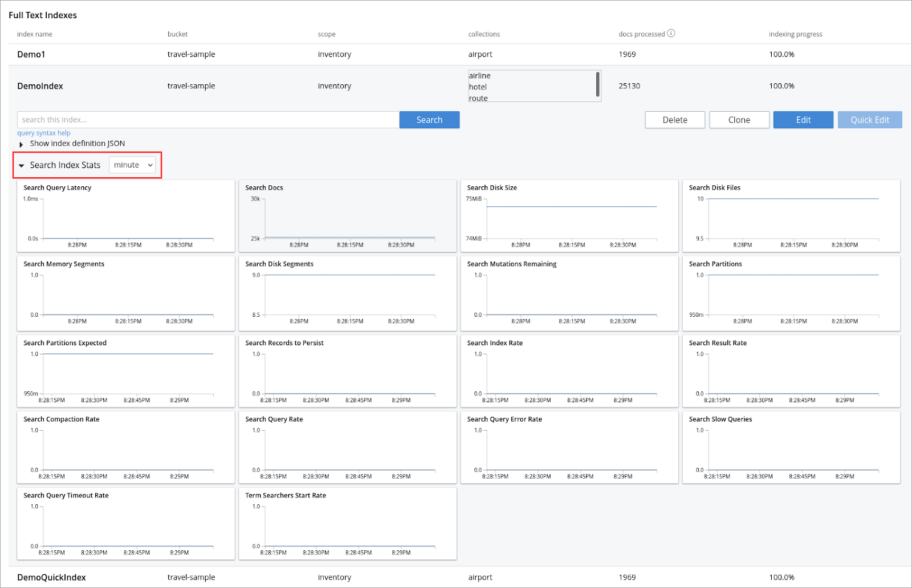Open the Search Disk Size chart
912x588 pixels.
(569, 217)
